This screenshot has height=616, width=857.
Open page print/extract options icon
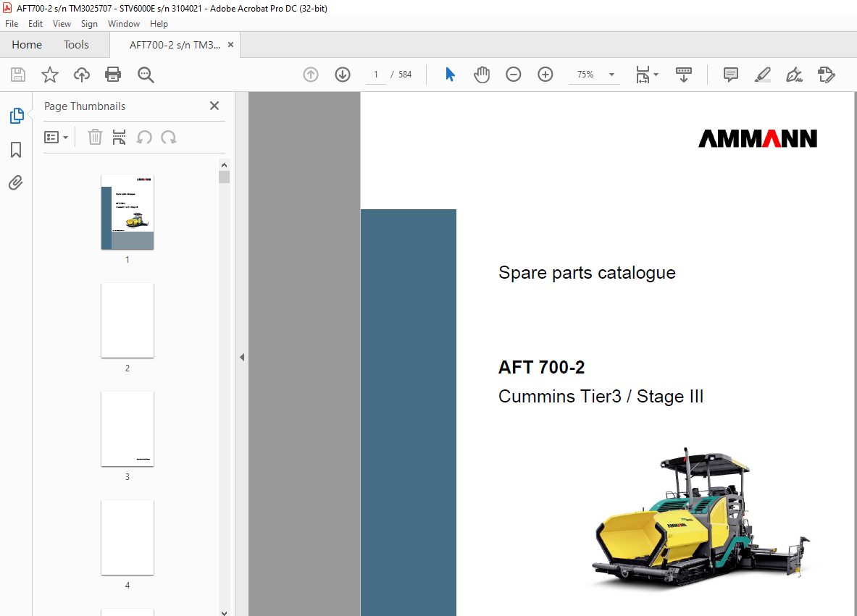pyautogui.click(x=119, y=137)
